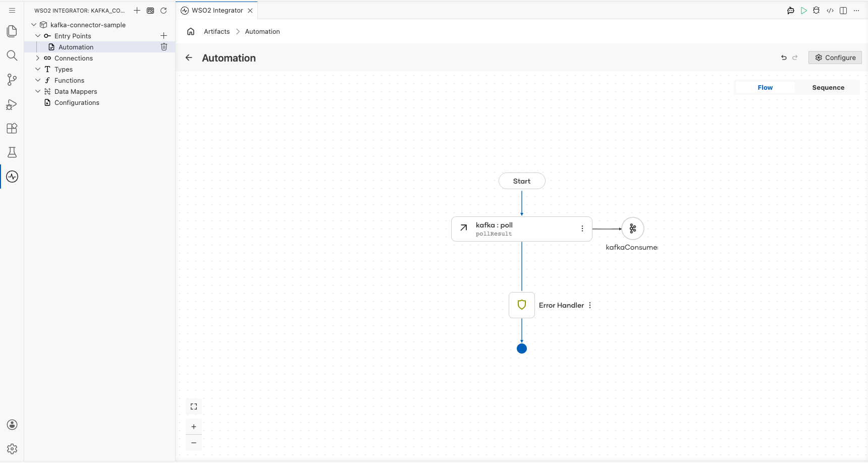This screenshot has width=868, height=463.
Task: Close the WSO2 Integrator tab
Action: point(250,10)
